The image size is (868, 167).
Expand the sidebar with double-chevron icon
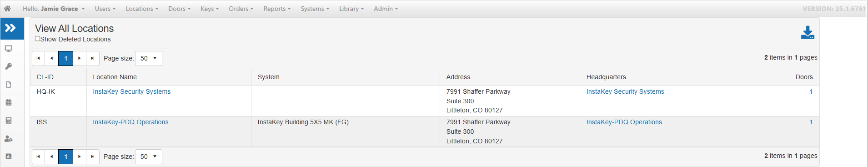click(x=10, y=28)
